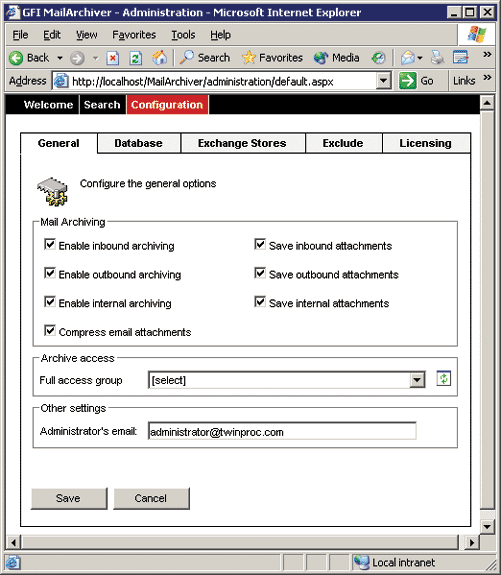This screenshot has width=501, height=575.
Task: Click the Forward arrow icon
Action: click(77, 58)
